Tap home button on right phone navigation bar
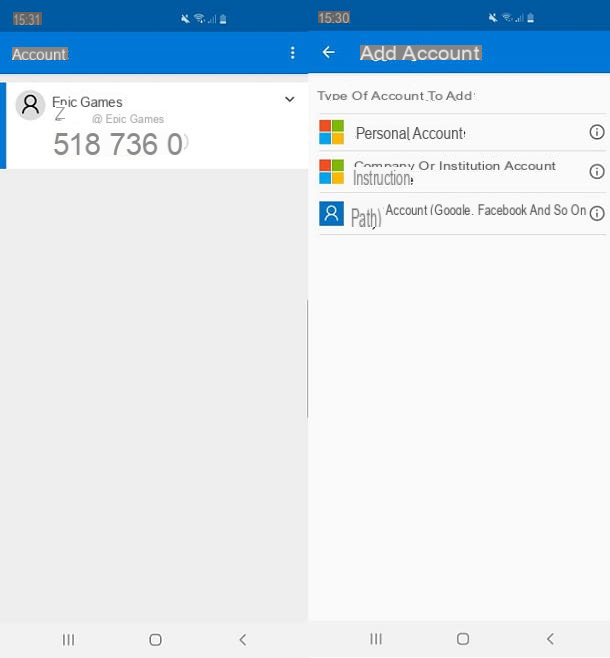The image size is (610, 658). (x=463, y=639)
